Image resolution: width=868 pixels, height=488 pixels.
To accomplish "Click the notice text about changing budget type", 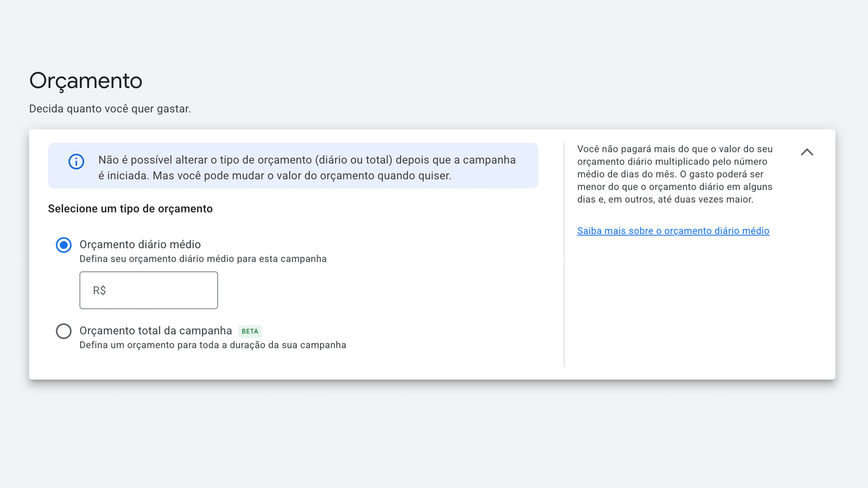I will point(307,168).
